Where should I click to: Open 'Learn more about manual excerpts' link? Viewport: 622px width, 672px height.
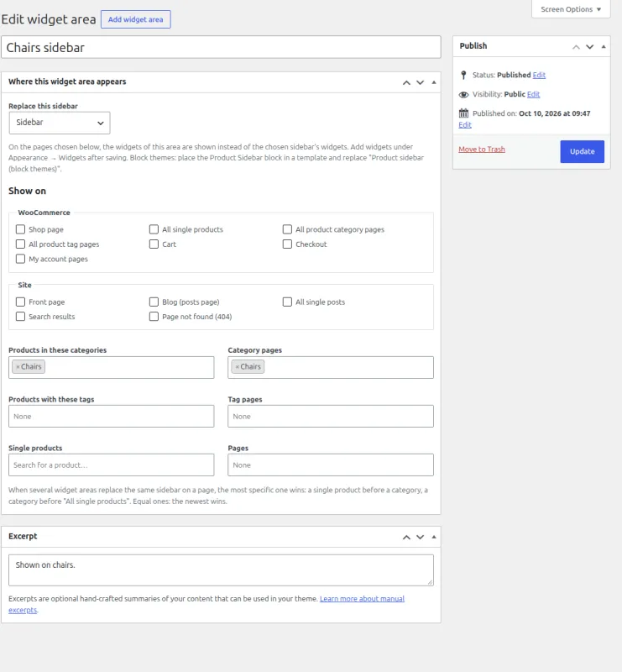(362, 599)
